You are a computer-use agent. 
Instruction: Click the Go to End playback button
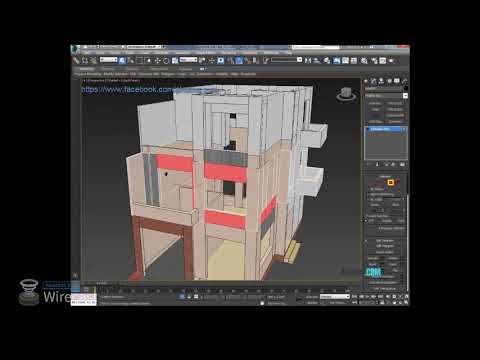click(380, 296)
